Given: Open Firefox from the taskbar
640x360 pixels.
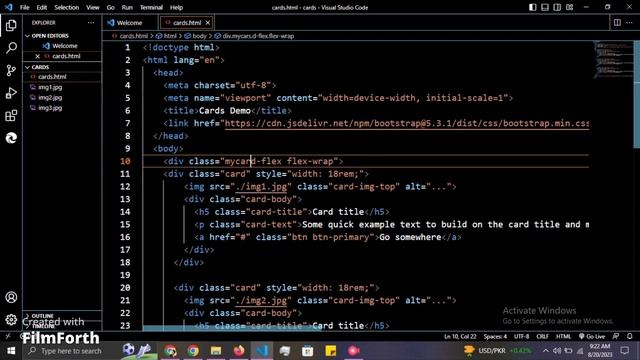Looking at the screenshot, I should (x=239, y=351).
